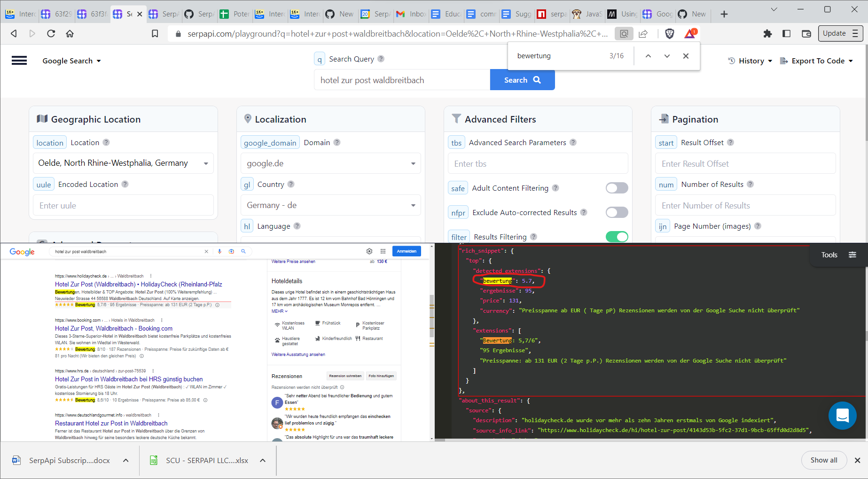The width and height of the screenshot is (868, 479).
Task: Open browser extensions puzzle icon
Action: (767, 33)
